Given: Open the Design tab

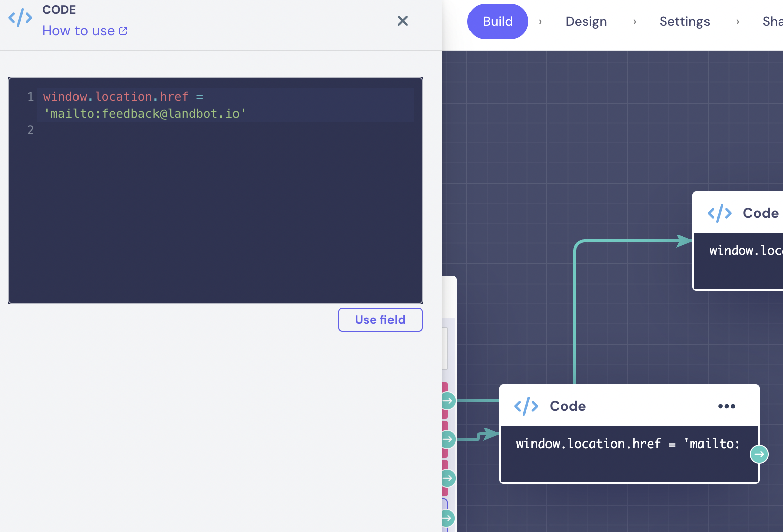Looking at the screenshot, I should tap(586, 21).
